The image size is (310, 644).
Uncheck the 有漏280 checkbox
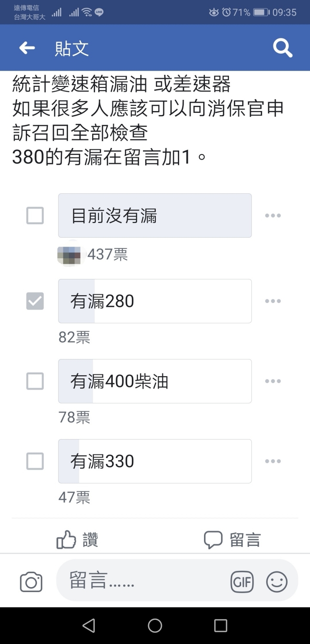click(x=35, y=301)
